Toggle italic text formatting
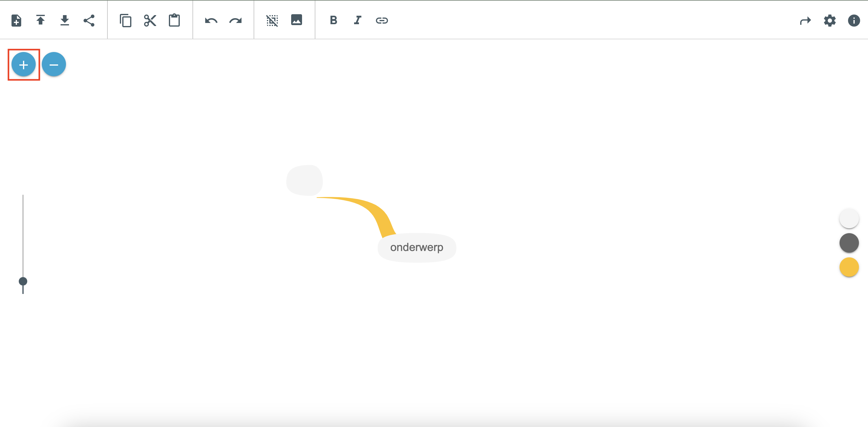 [357, 21]
